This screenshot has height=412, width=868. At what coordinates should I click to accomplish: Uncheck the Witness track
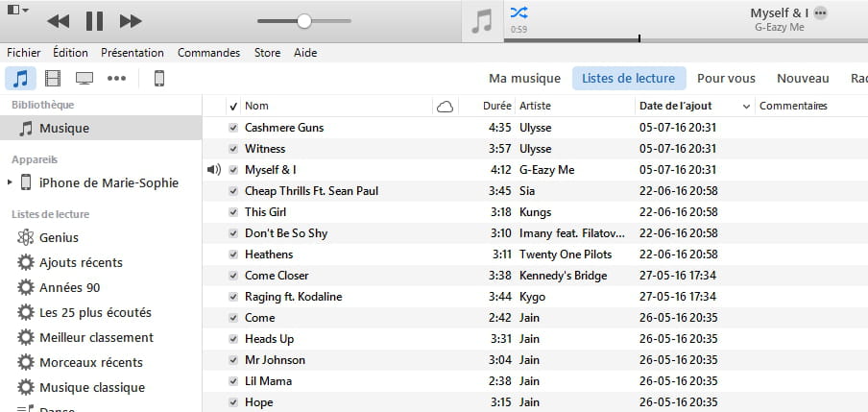point(233,149)
